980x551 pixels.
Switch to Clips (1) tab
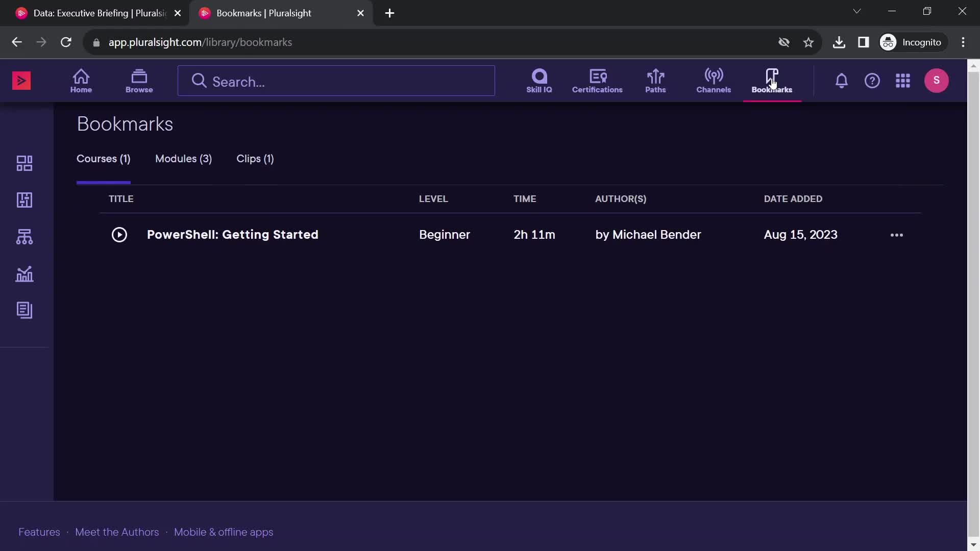point(255,158)
